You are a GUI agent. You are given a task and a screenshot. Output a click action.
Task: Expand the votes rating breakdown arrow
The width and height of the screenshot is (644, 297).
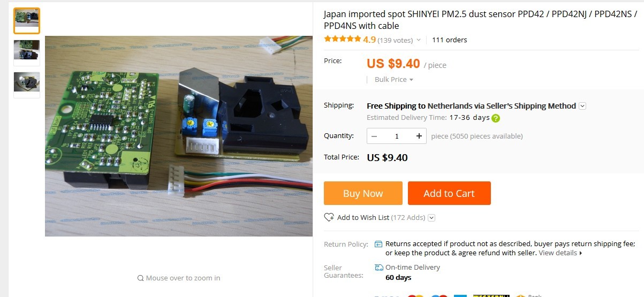coord(419,40)
